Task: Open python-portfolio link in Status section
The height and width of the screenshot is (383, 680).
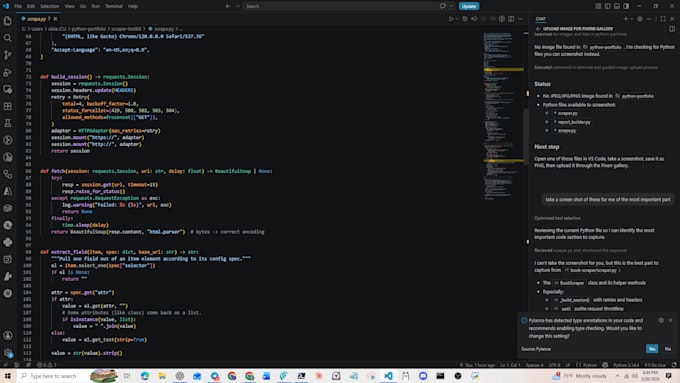Action: (635, 96)
